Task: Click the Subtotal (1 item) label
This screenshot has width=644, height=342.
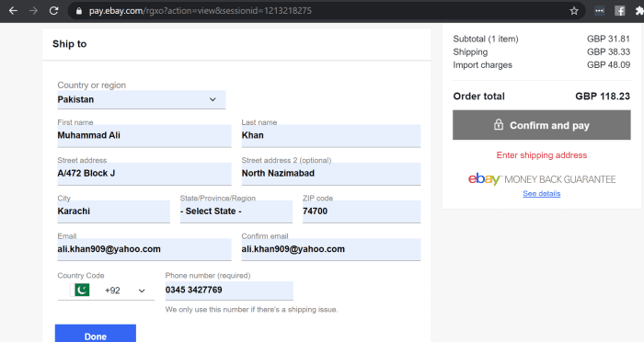Action: [x=486, y=39]
